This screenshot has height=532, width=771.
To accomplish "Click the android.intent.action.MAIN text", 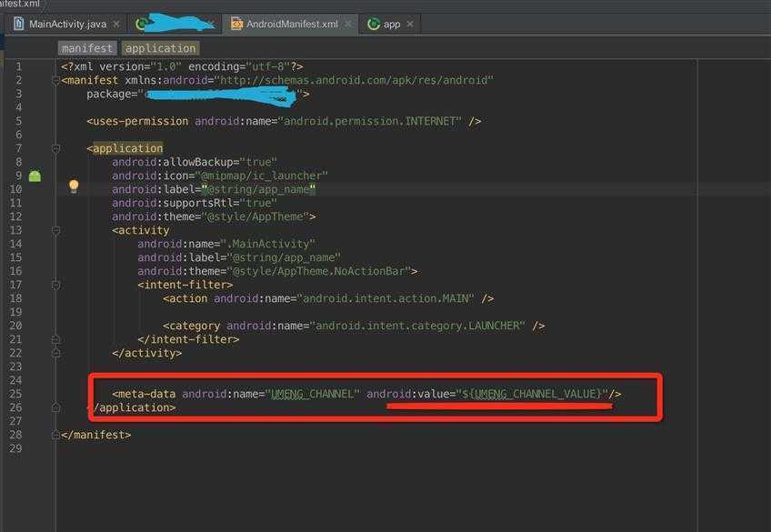I will coord(386,298).
